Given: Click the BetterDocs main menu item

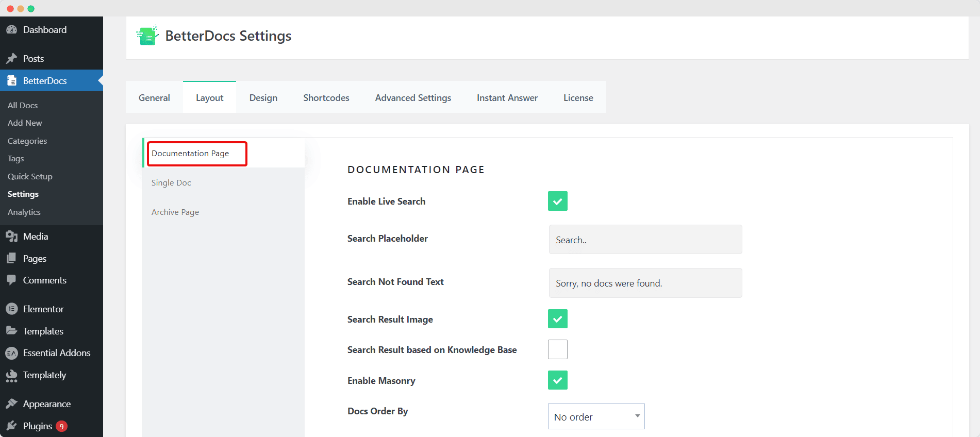Looking at the screenshot, I should pyautogui.click(x=52, y=81).
